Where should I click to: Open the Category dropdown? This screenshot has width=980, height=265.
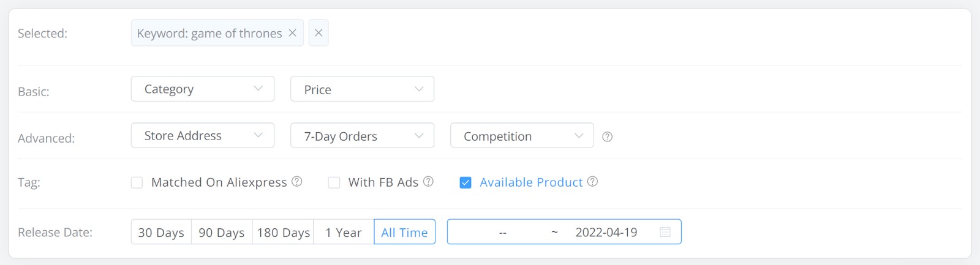(x=203, y=89)
